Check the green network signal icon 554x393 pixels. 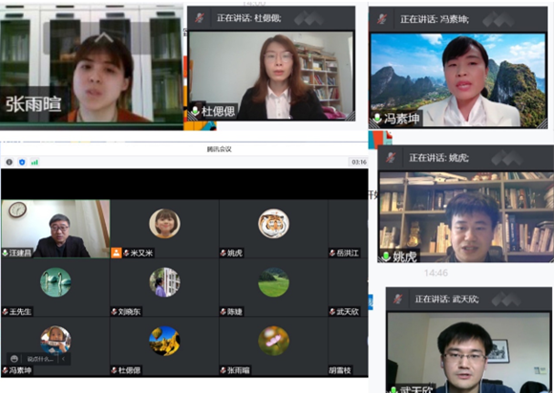[x=35, y=162]
